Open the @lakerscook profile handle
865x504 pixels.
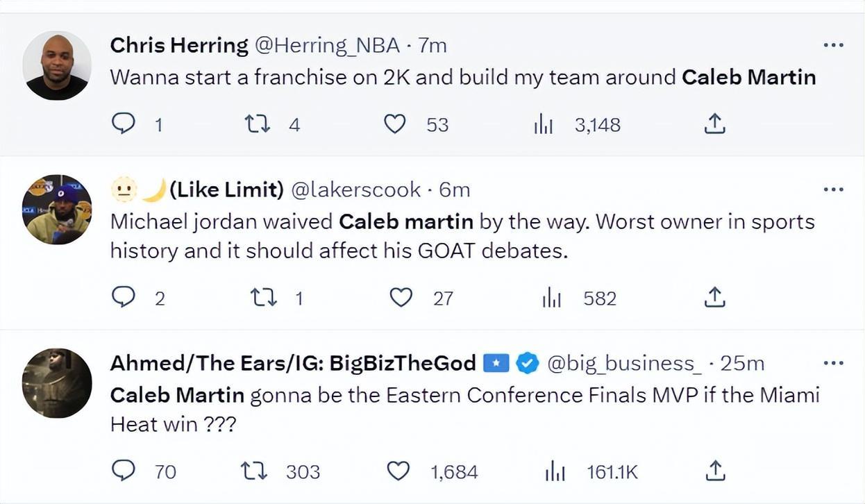click(x=355, y=190)
